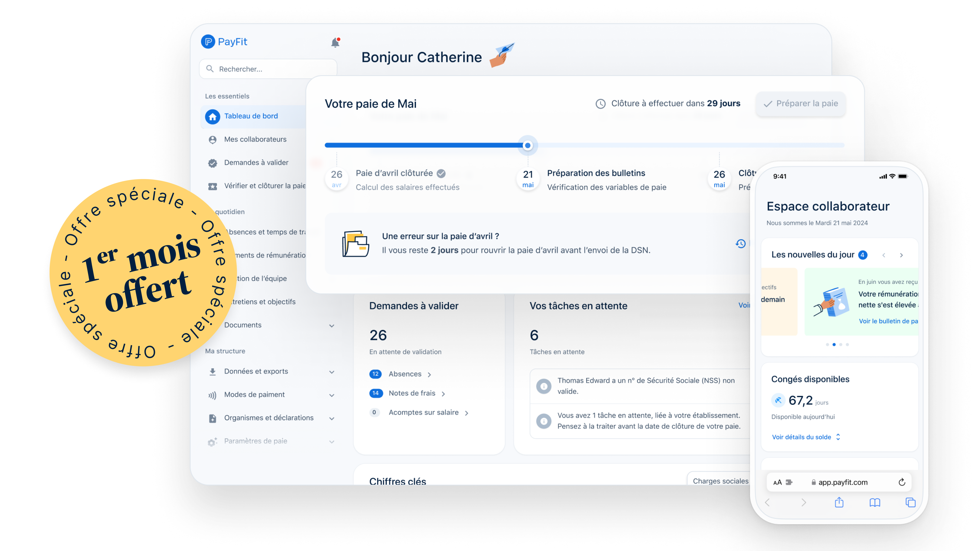Click the Modes de paiment contactless icon

[x=213, y=395]
